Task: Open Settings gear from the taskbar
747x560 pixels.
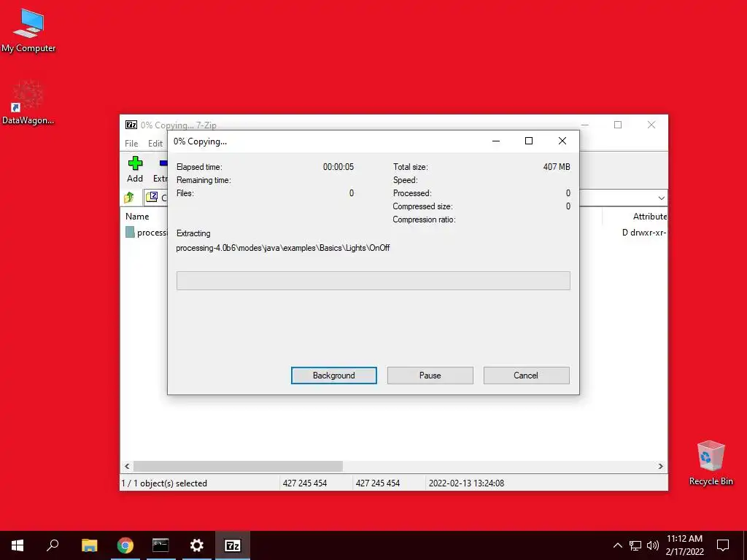Action: pyautogui.click(x=197, y=545)
